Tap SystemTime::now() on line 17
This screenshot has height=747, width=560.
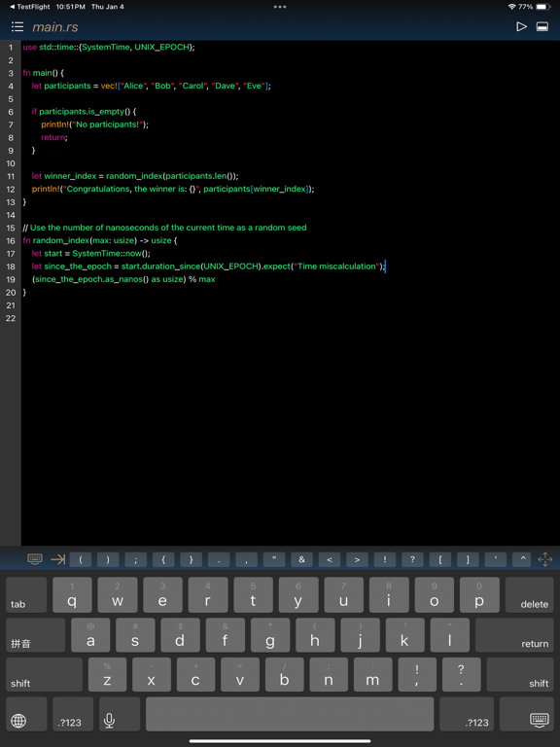click(x=111, y=254)
